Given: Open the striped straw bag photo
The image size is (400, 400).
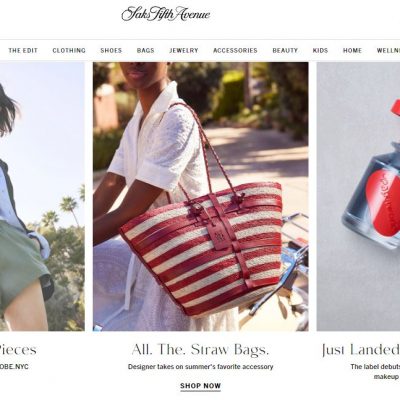Looking at the screenshot, I should (x=201, y=196).
